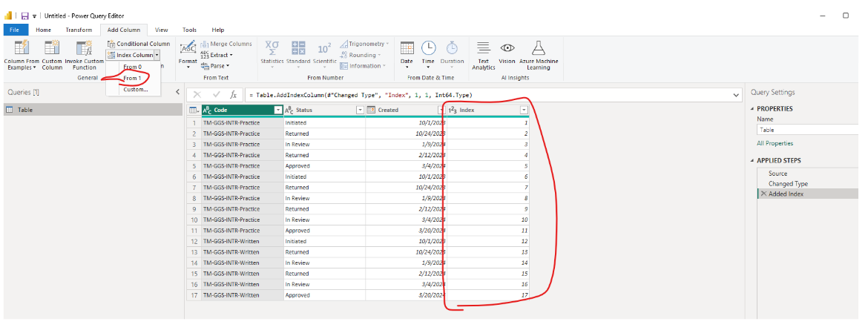Choose From 1 in the index menu
This screenshot has height=333, width=868.
click(x=133, y=79)
